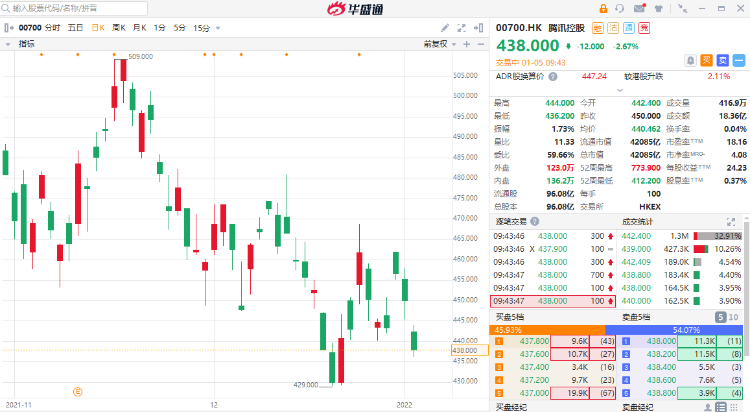Click orange bid ratio bar 45.93%
This screenshot has height=412, width=750.
point(547,330)
